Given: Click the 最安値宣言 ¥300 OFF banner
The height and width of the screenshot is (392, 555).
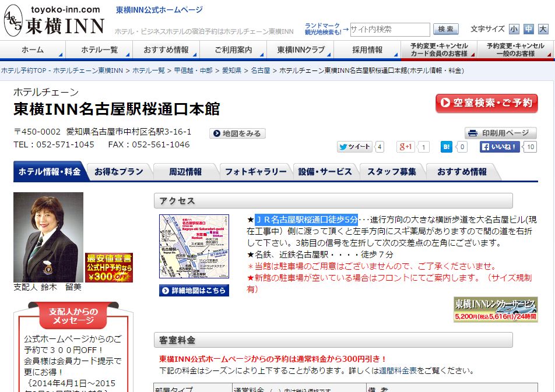Looking at the screenshot, I should (x=109, y=268).
